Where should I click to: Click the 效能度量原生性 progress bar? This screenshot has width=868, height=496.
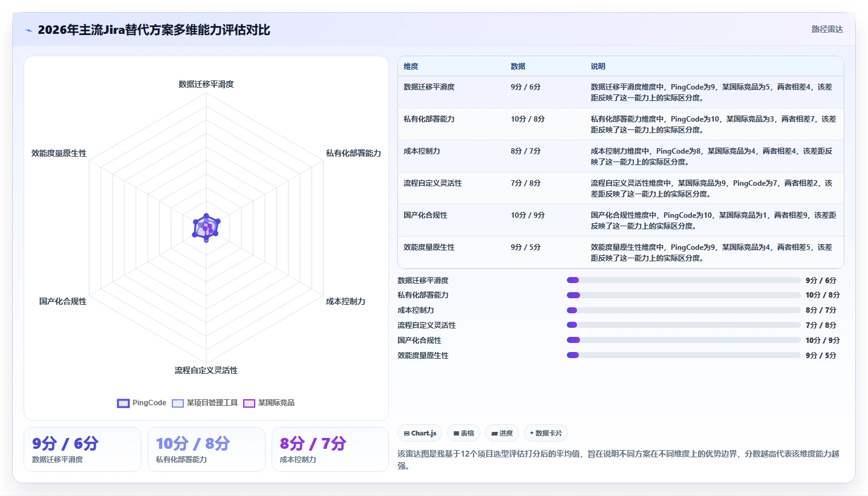[684, 355]
